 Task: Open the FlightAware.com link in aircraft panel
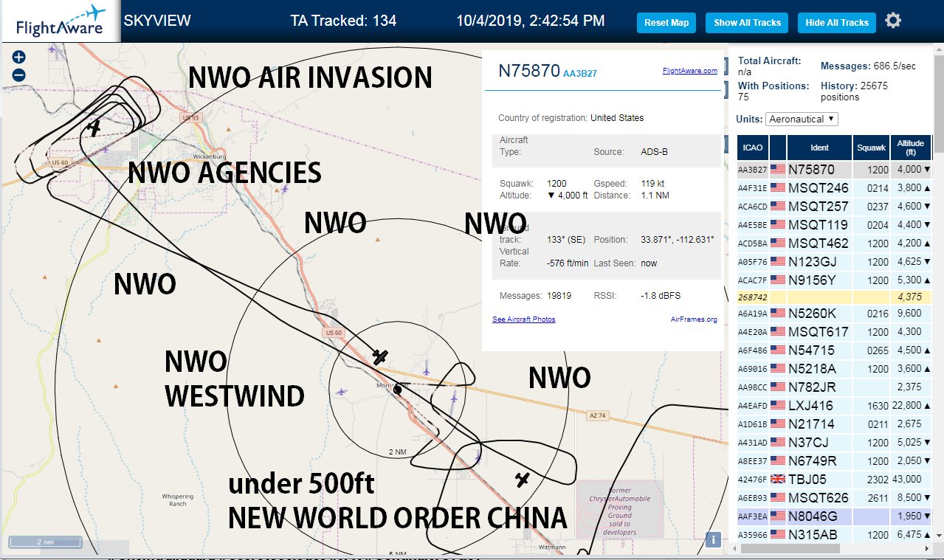[690, 71]
